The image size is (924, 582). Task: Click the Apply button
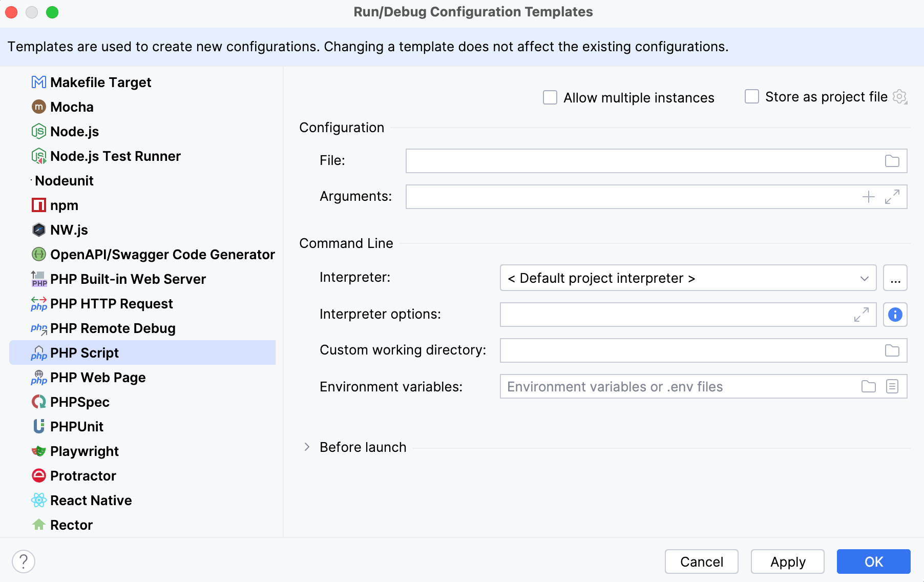[787, 562]
